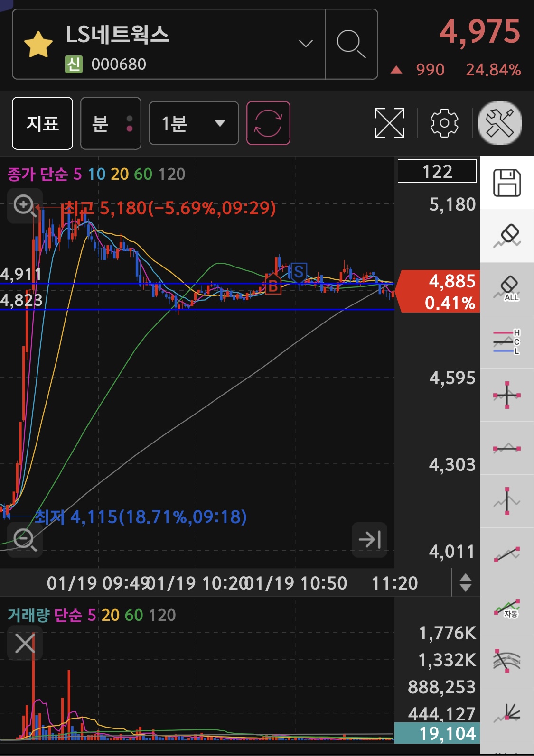Select the single eraser tool
The width and height of the screenshot is (534, 756).
pos(507,236)
